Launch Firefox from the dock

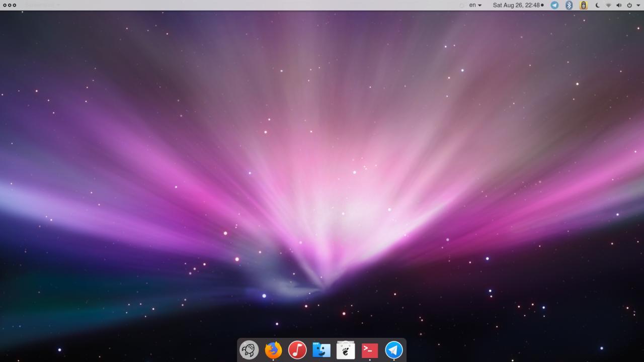[273, 350]
